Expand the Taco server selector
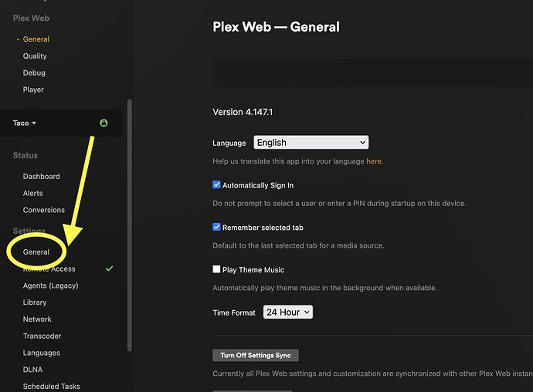Image resolution: width=533 pixels, height=392 pixels. click(x=25, y=123)
